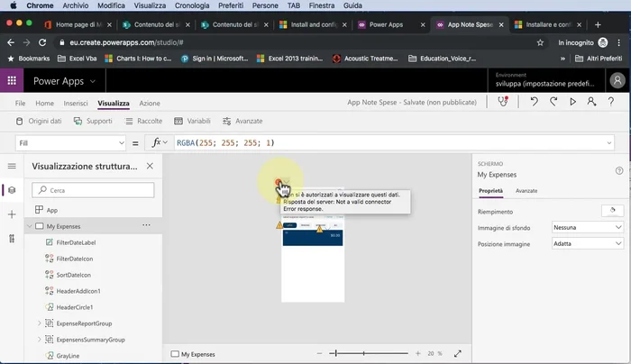
Task: Open a new browser tab
Action: [598, 24]
